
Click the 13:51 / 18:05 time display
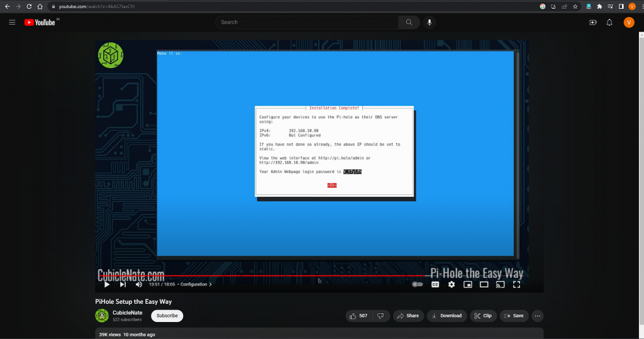point(162,284)
